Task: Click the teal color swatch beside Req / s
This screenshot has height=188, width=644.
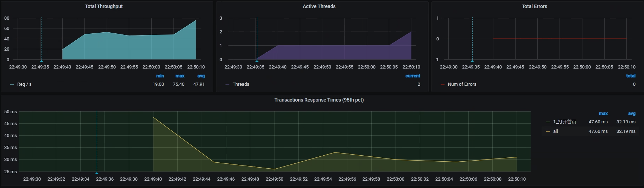Action: coord(12,84)
